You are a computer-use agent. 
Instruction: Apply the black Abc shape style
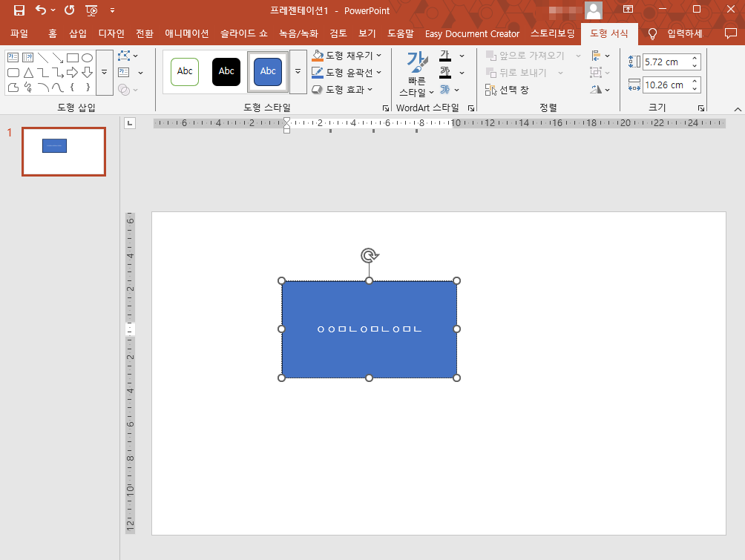(x=226, y=72)
